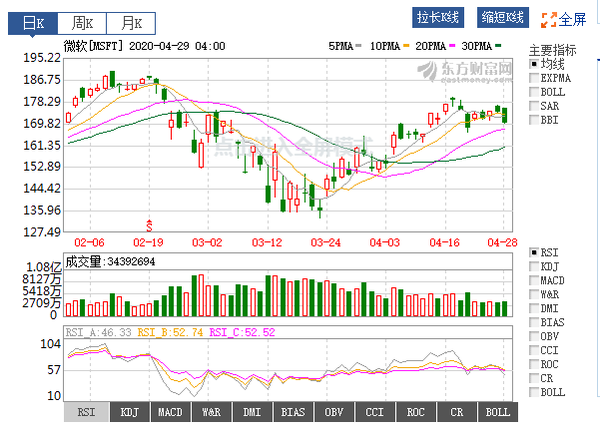Switch to 周K weekly chart tab
600x430 pixels.
82,23
